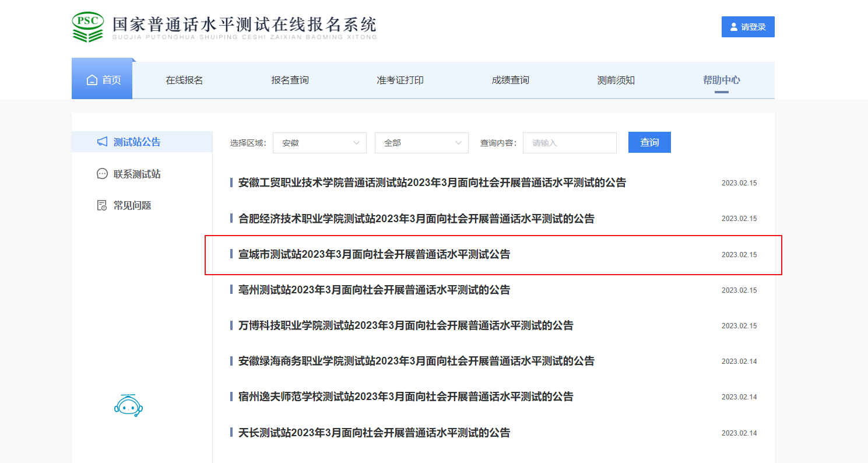This screenshot has height=463, width=868.
Task: Open the 安徽绿海商务职业学院 announcement
Action: pyautogui.click(x=416, y=361)
